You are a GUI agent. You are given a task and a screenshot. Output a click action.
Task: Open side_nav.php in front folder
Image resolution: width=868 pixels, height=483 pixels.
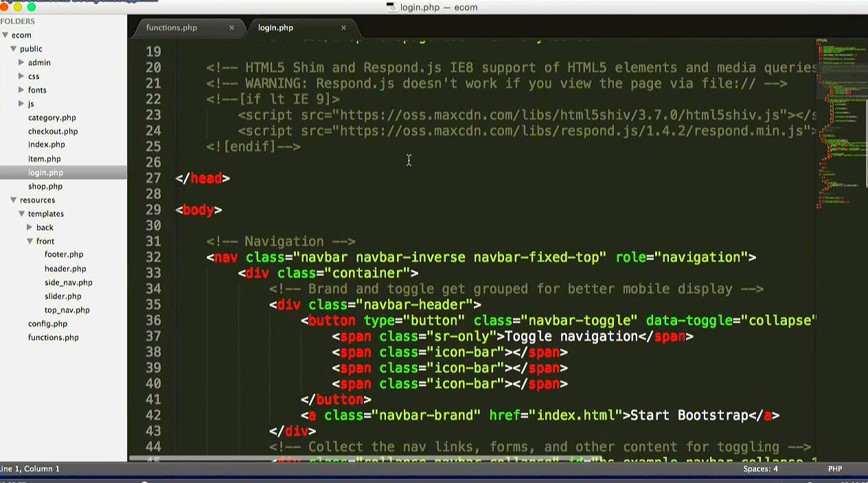pyautogui.click(x=69, y=282)
